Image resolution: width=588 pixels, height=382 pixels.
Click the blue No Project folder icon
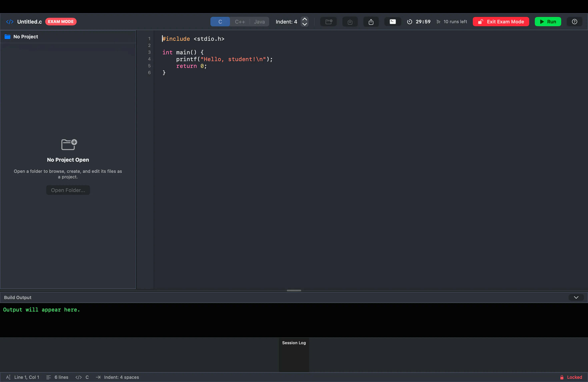7,37
